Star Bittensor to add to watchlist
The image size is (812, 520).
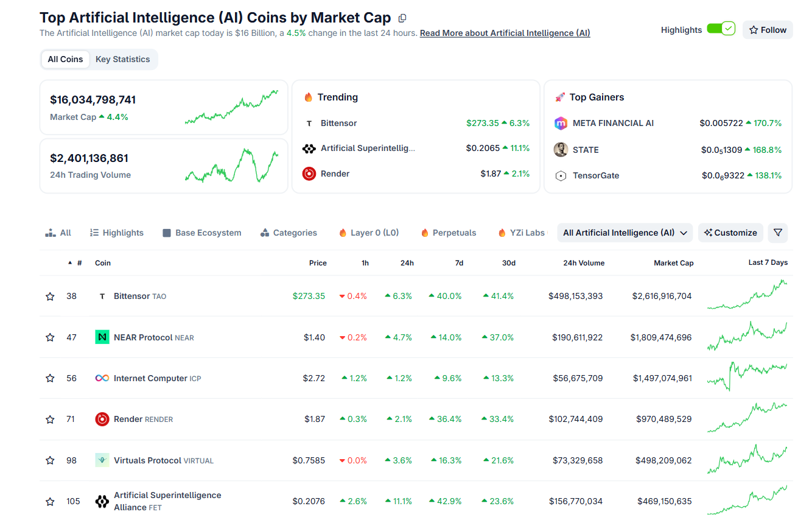pos(50,296)
